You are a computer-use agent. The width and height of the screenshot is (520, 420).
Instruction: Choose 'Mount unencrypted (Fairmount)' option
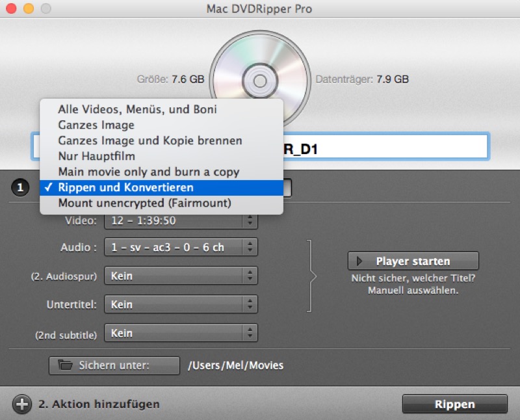point(144,203)
